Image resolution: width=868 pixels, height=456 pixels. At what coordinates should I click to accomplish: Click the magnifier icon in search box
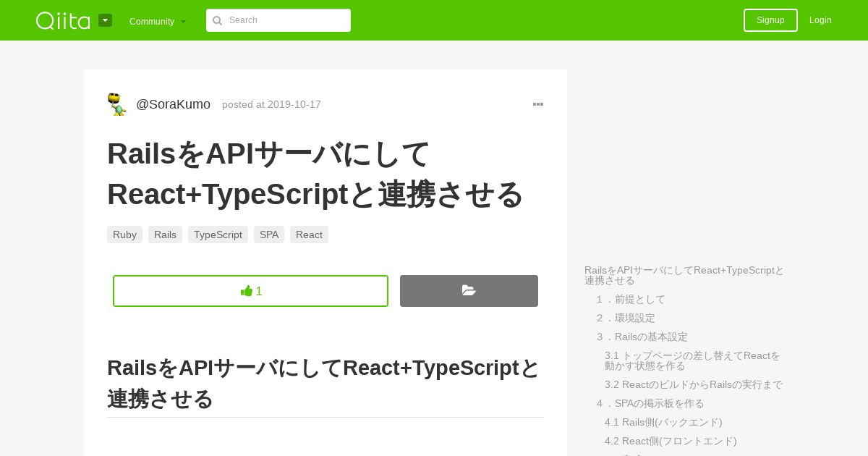click(217, 20)
